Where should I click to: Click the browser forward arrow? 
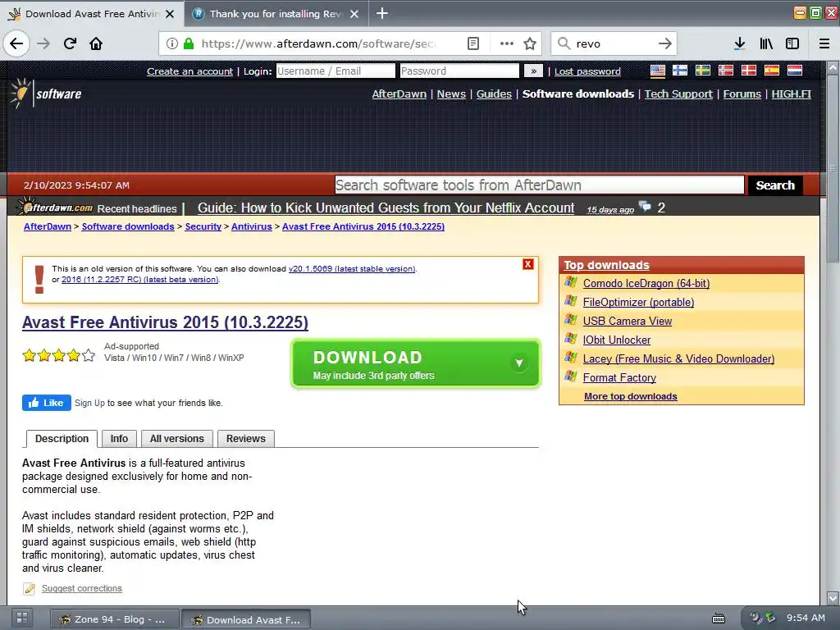click(44, 43)
